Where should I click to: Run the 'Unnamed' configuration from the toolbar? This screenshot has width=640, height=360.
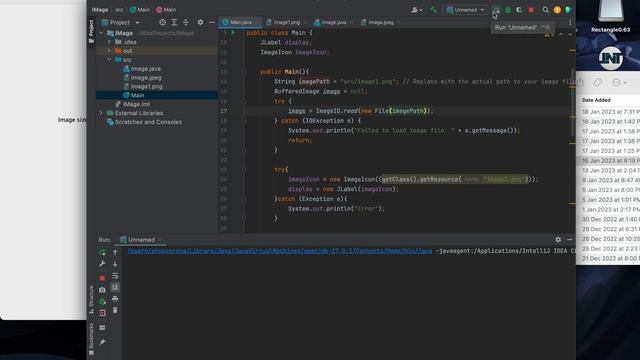pyautogui.click(x=496, y=10)
